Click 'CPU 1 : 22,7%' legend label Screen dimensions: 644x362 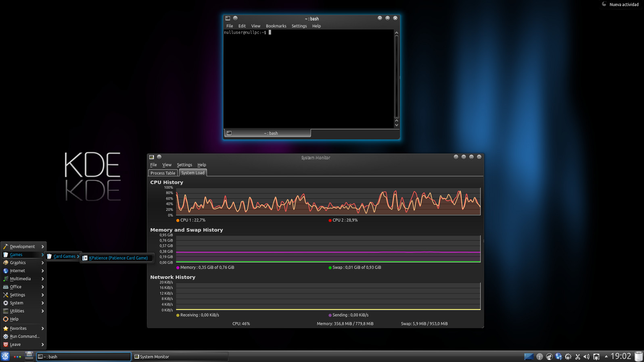click(193, 220)
